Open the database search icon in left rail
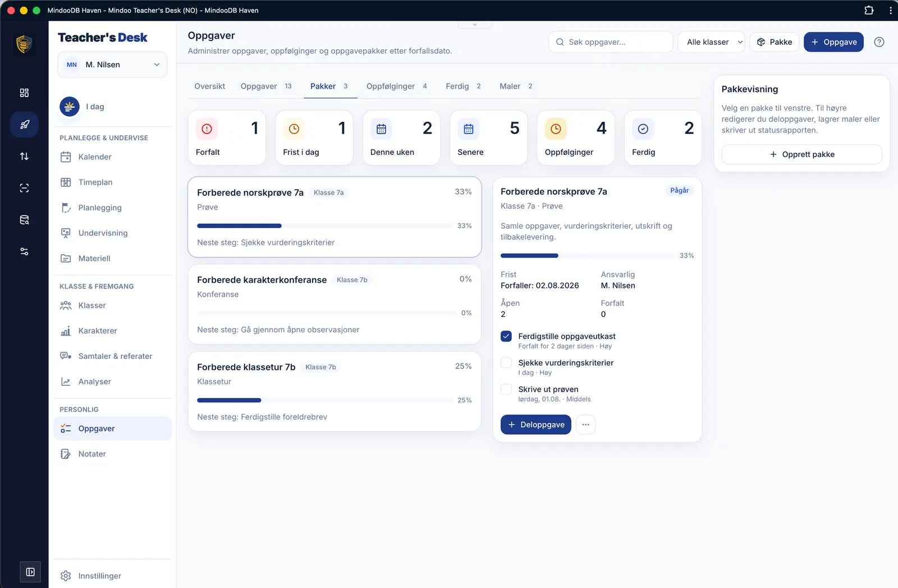Image resolution: width=898 pixels, height=588 pixels. pos(24,220)
